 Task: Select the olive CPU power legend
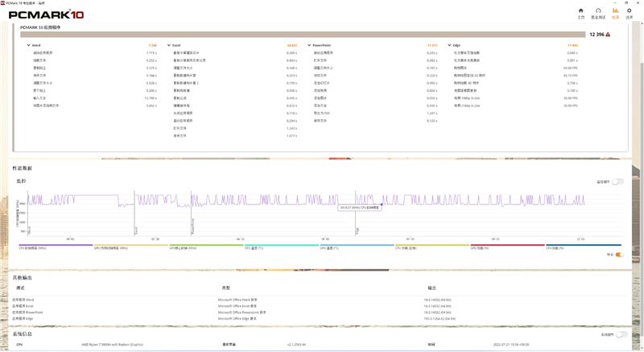tap(432, 246)
